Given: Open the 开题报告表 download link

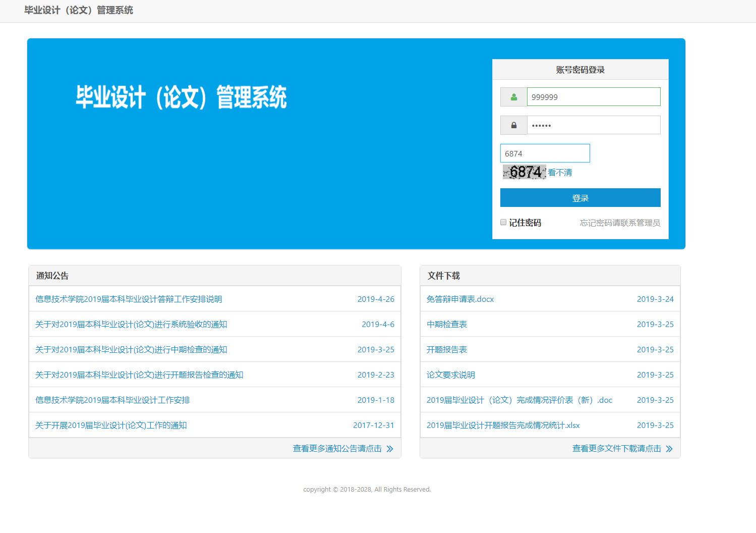Looking at the screenshot, I should pyautogui.click(x=446, y=349).
